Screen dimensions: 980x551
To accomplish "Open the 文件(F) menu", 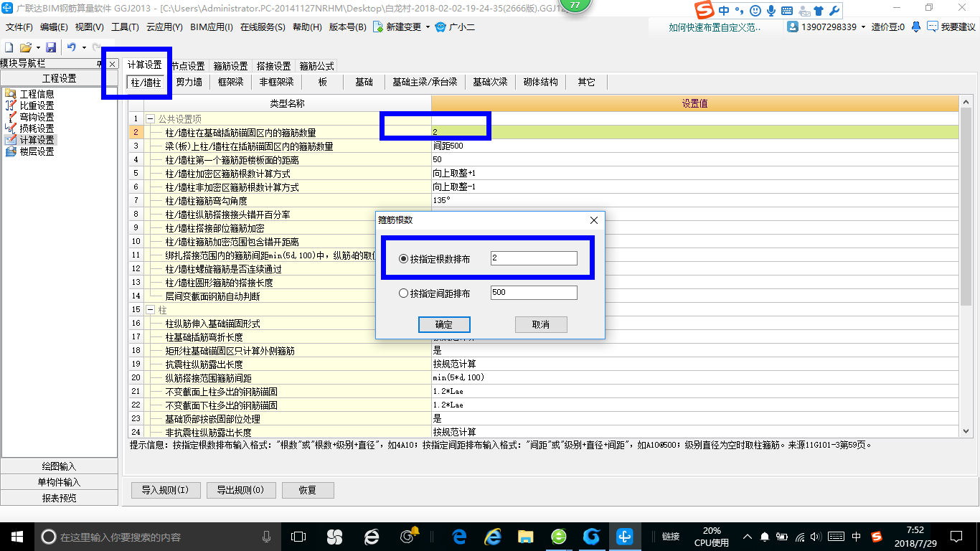I will click(x=19, y=27).
